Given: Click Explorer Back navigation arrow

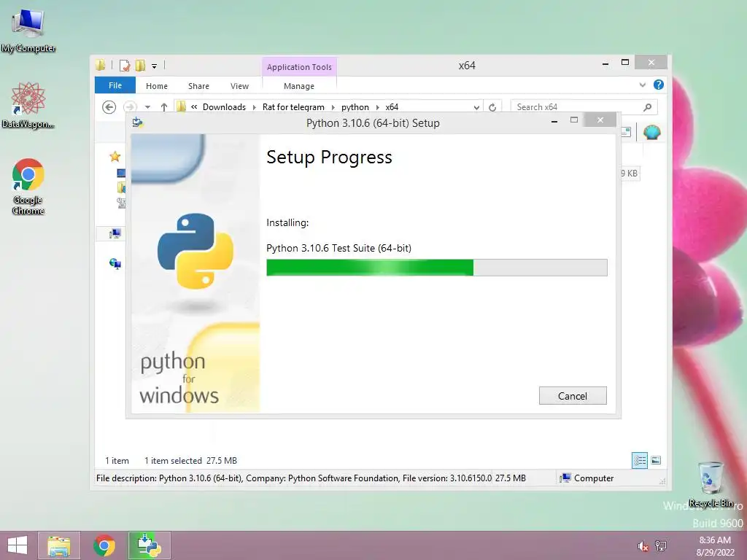Looking at the screenshot, I should pyautogui.click(x=109, y=107).
